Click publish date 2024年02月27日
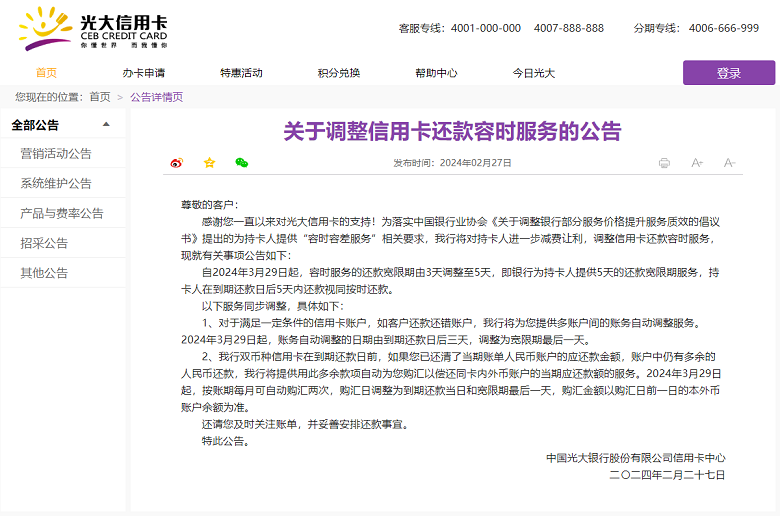This screenshot has height=516, width=780. [476, 163]
